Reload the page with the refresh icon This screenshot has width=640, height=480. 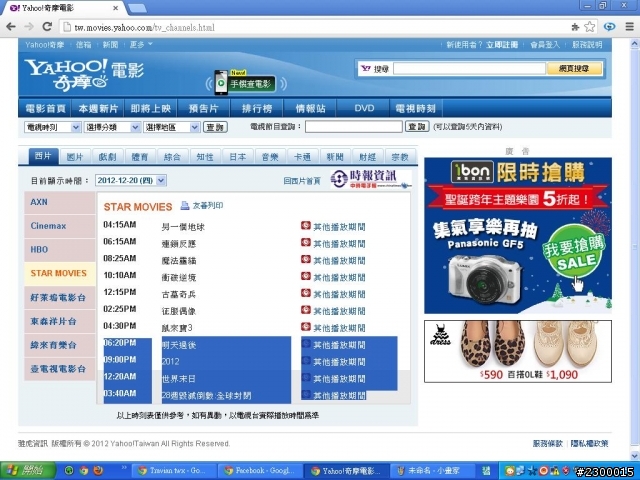pyautogui.click(x=47, y=27)
